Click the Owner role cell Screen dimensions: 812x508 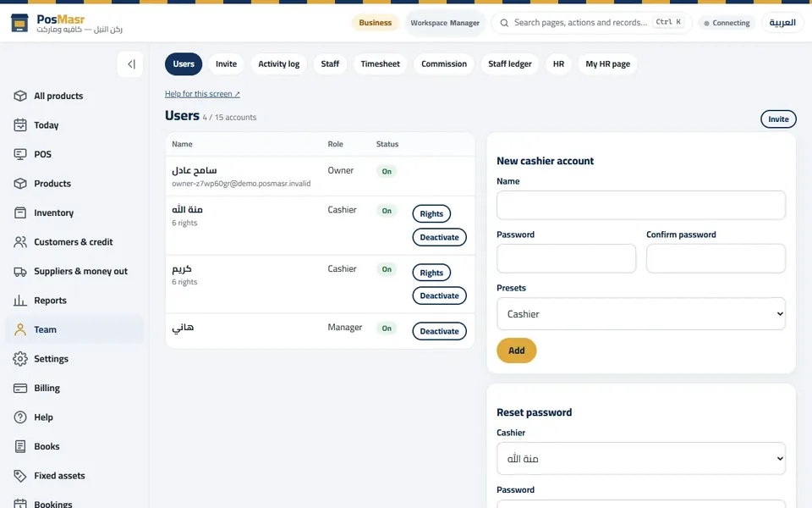pyautogui.click(x=340, y=170)
